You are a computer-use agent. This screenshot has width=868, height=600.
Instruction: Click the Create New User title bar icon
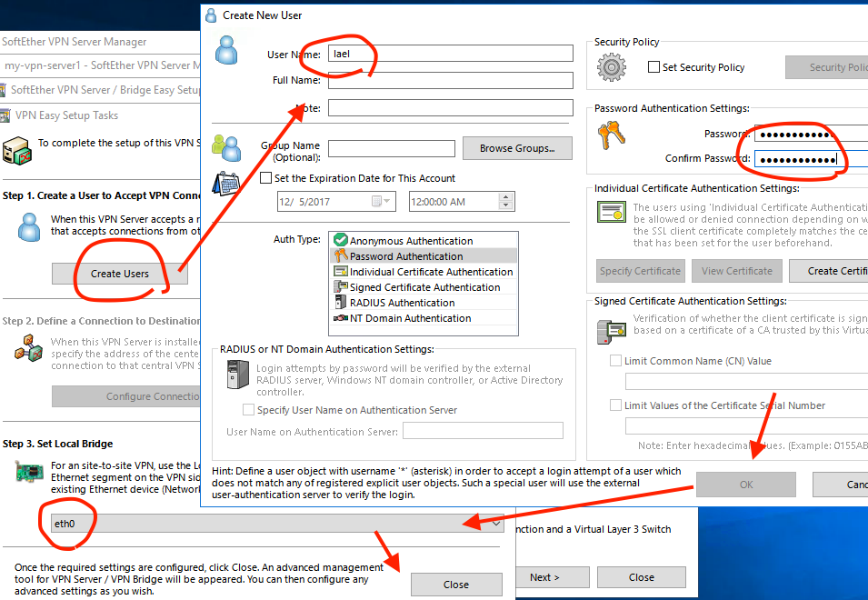click(211, 15)
